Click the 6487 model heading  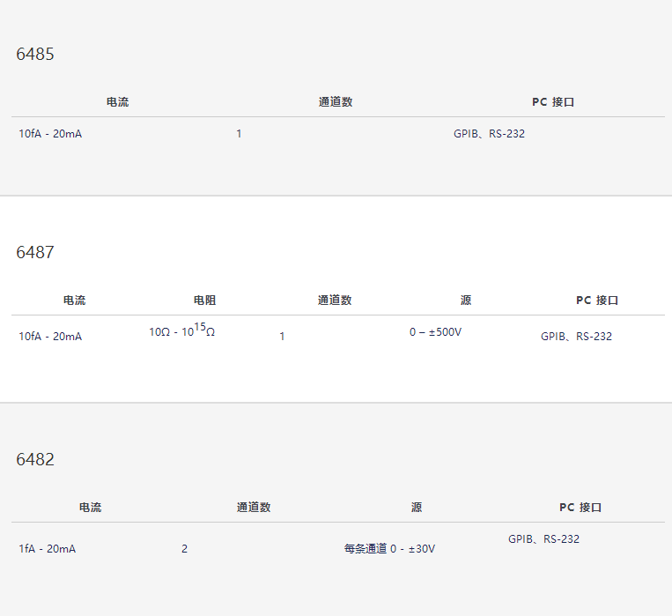point(35,252)
